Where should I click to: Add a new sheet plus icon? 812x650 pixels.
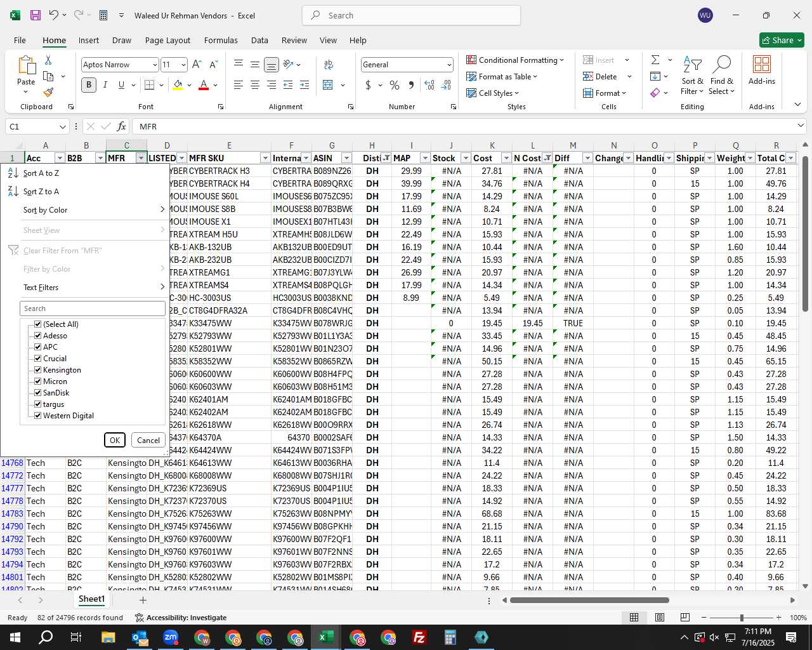coord(143,600)
